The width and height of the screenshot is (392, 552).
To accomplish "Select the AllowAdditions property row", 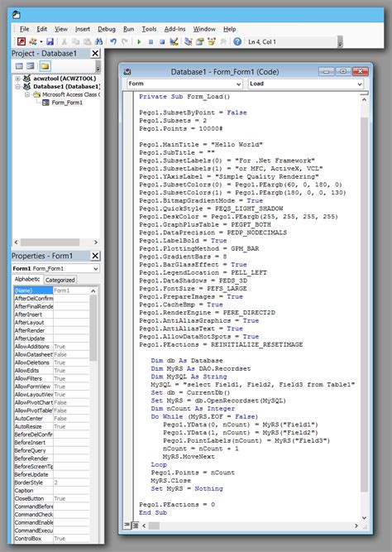I will tap(52, 347).
